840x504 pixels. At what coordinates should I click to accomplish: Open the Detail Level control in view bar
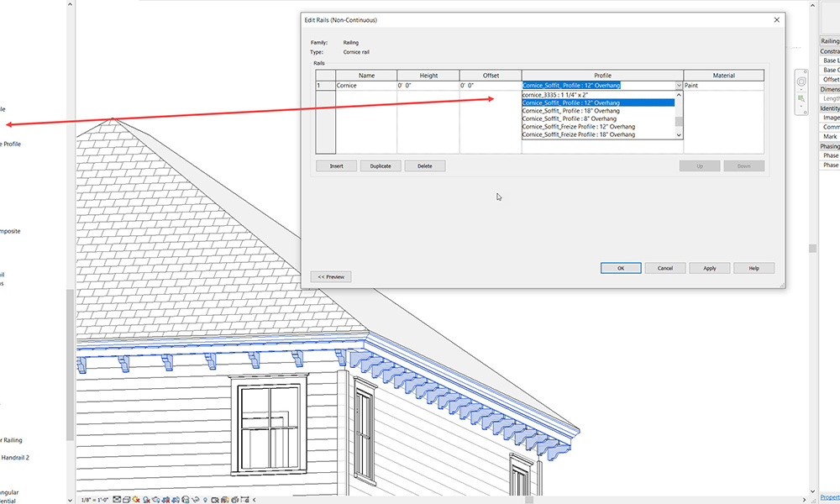[117, 500]
